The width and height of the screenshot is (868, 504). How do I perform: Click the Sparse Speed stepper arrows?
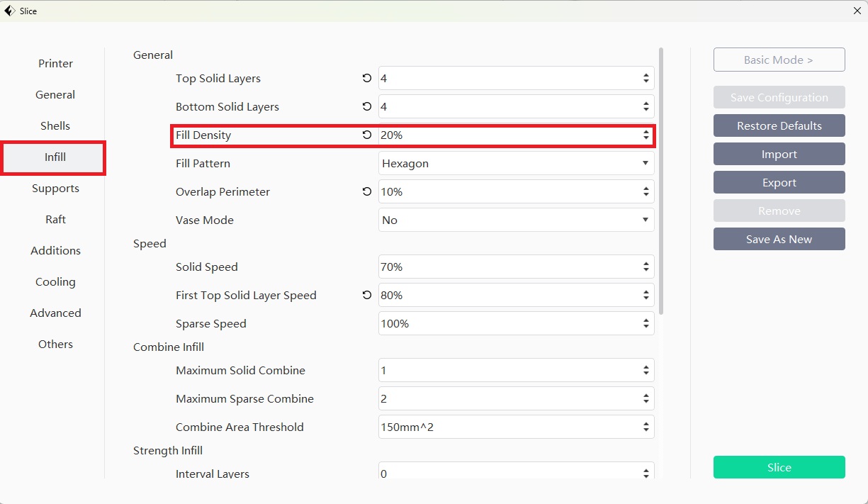[646, 324]
